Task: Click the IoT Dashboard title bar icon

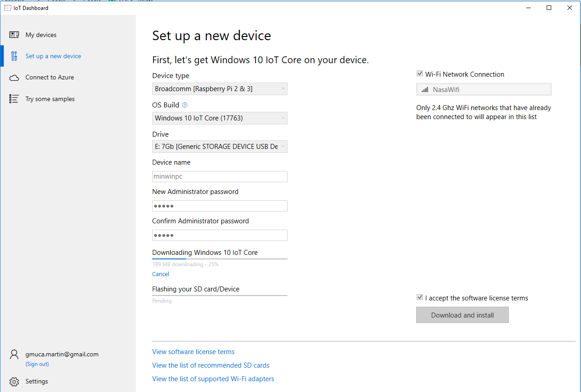Action: coord(7,8)
